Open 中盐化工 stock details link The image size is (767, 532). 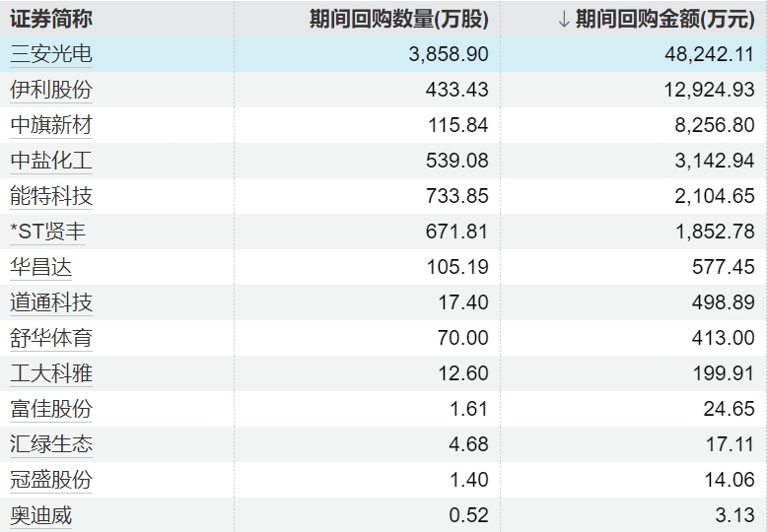tap(51, 161)
